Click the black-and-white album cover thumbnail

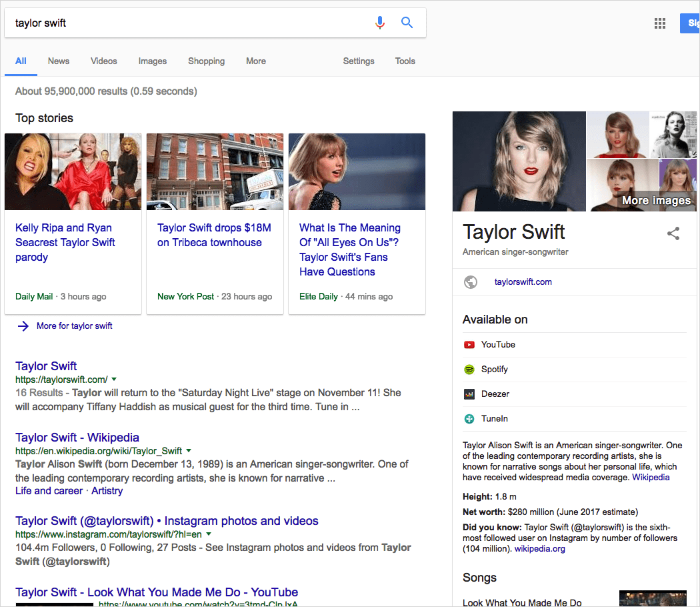pos(672,135)
